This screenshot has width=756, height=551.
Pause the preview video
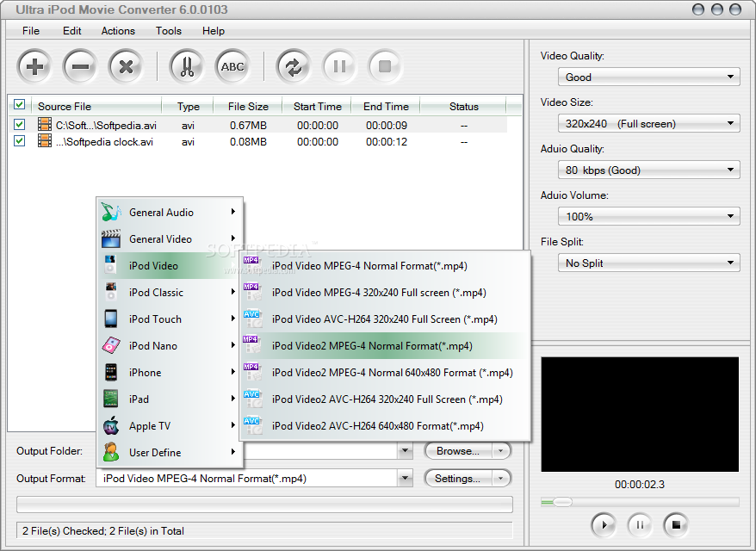coord(640,524)
